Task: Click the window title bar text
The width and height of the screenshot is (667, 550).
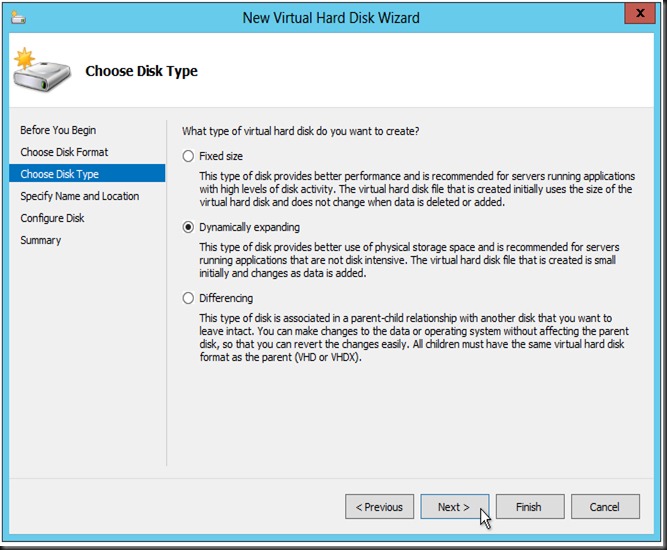Action: 331,17
